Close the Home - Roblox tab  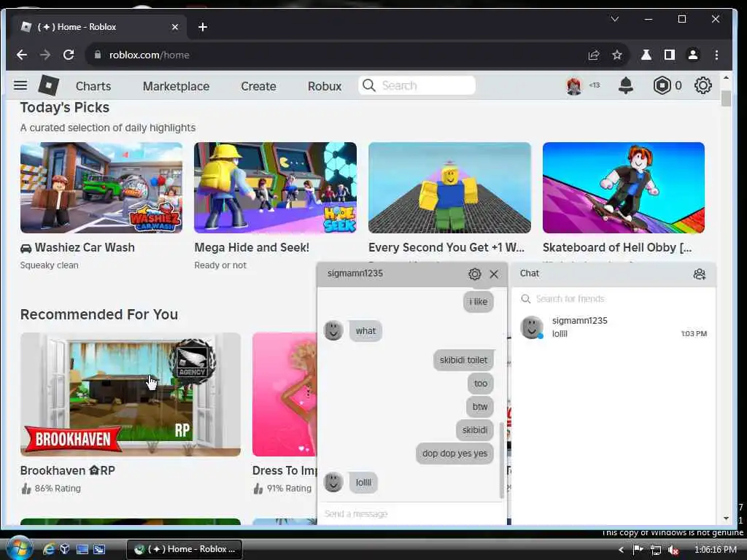[175, 27]
